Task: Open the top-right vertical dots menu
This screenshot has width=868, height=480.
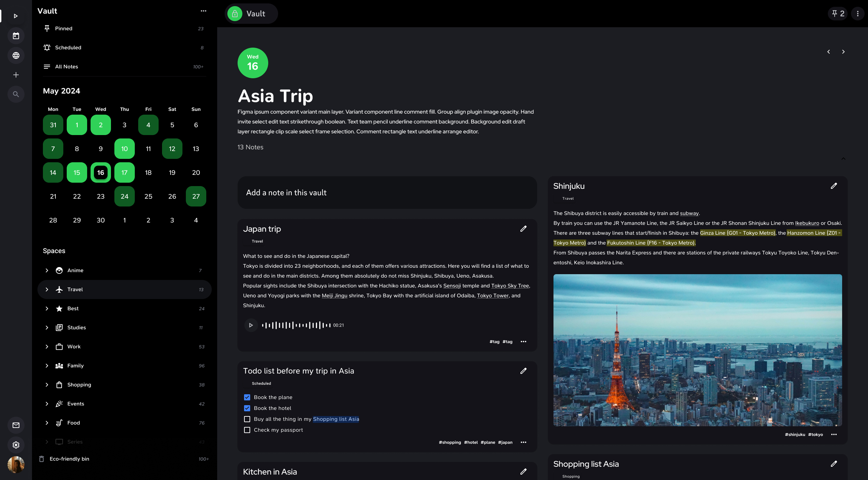Action: click(x=858, y=14)
